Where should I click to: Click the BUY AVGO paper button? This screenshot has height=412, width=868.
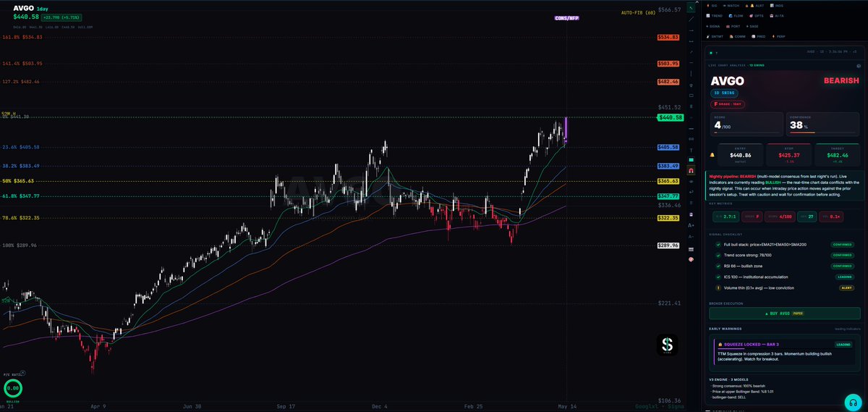785,314
